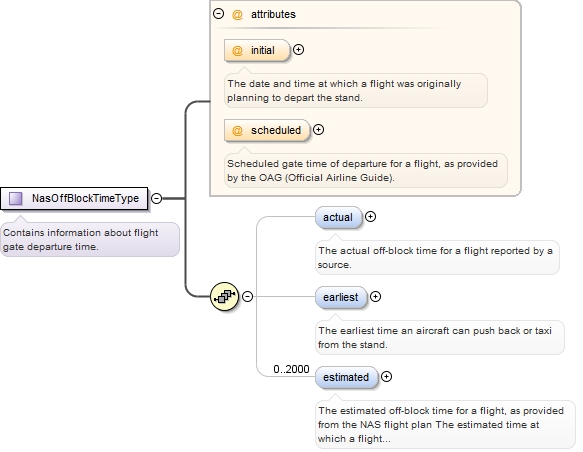This screenshot has width=583, height=452.
Task: Select the earliest element node
Action: [341, 297]
